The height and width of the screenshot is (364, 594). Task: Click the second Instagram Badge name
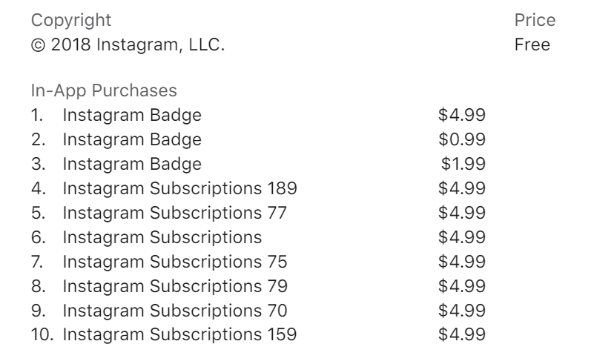pyautogui.click(x=132, y=139)
